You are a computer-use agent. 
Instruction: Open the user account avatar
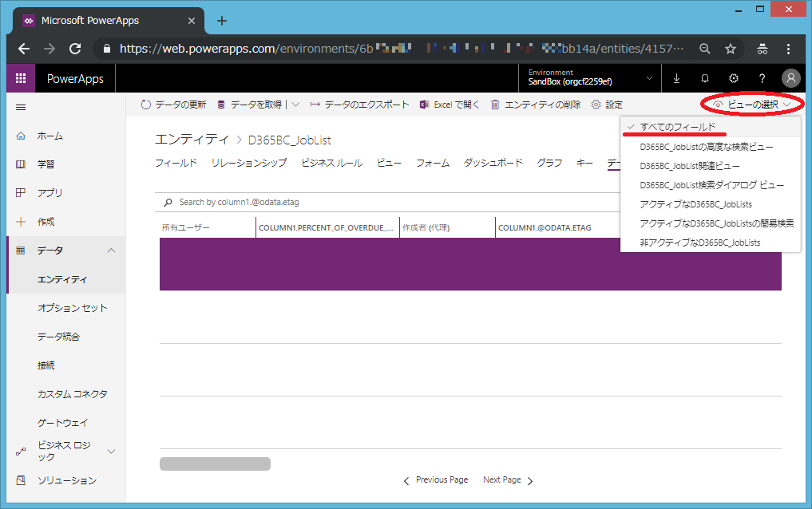[x=790, y=78]
